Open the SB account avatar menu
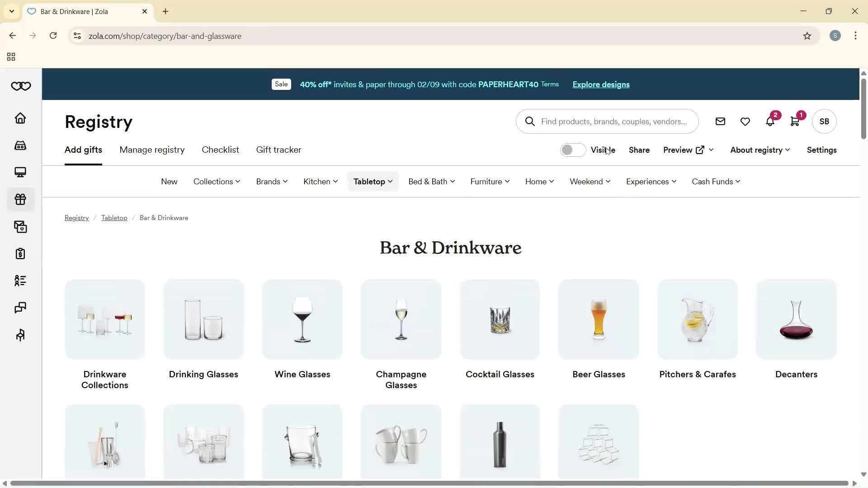 click(824, 122)
